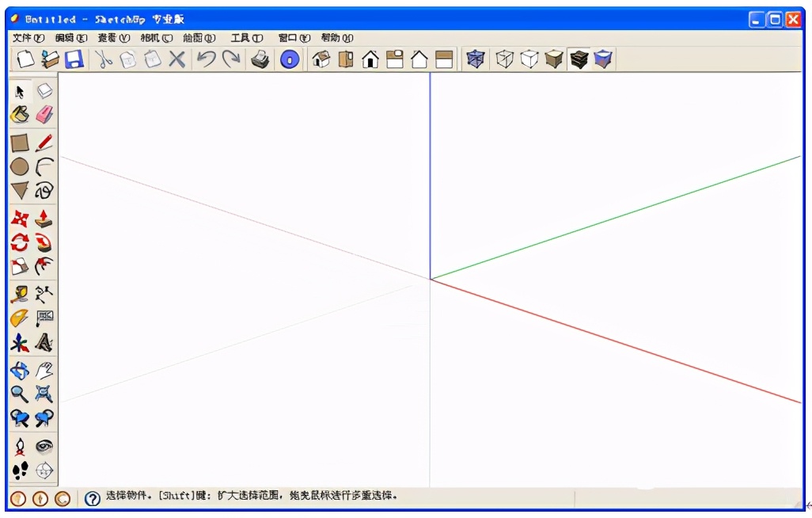
Task: Activate the Offset tool
Action: pos(44,266)
